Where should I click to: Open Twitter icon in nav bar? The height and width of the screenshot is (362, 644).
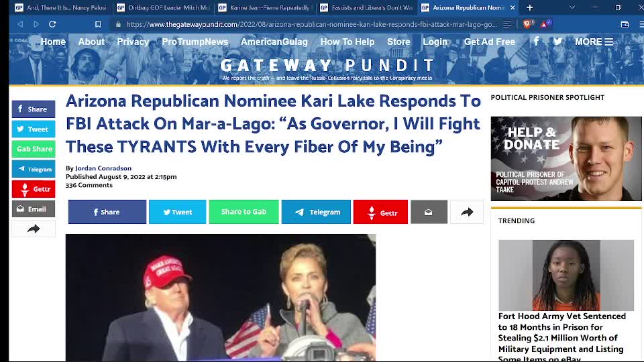click(x=557, y=42)
